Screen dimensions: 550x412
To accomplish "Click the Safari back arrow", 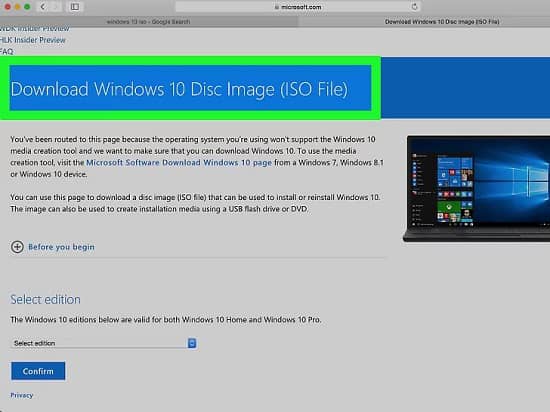I will pyautogui.click(x=43, y=7).
